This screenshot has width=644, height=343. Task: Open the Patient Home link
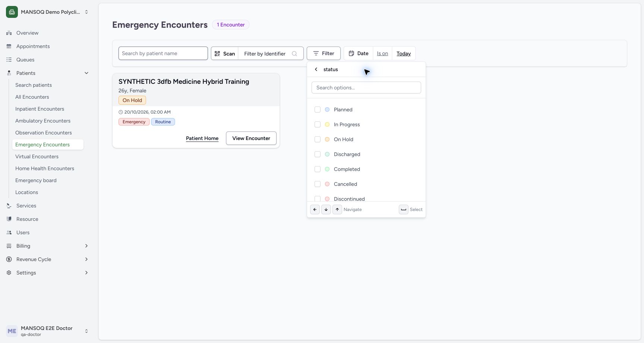click(x=202, y=138)
